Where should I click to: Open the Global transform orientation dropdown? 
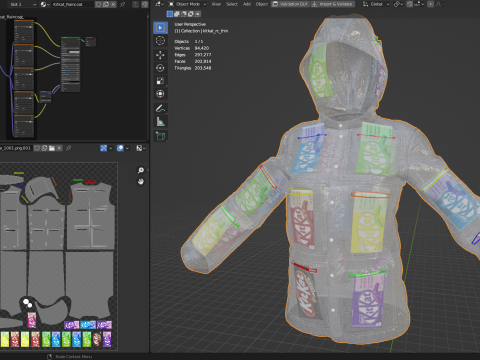pos(376,4)
